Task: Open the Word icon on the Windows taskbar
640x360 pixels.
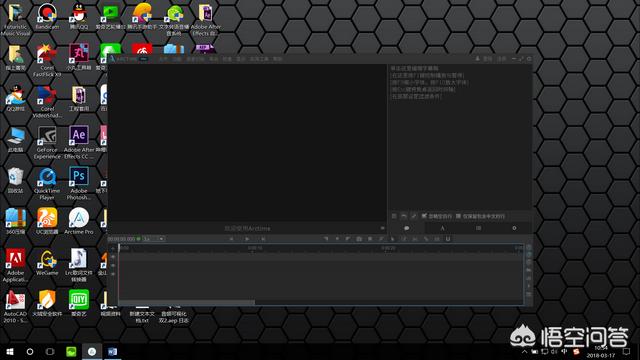Action: coord(113,351)
